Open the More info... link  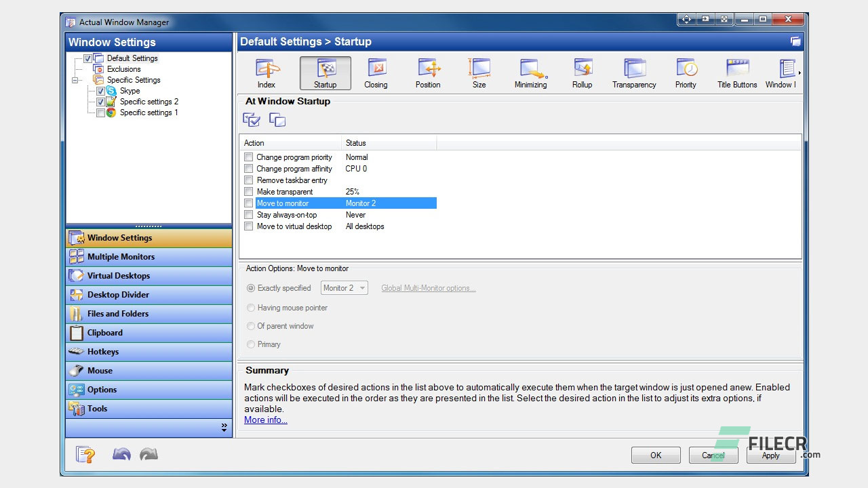(x=266, y=420)
